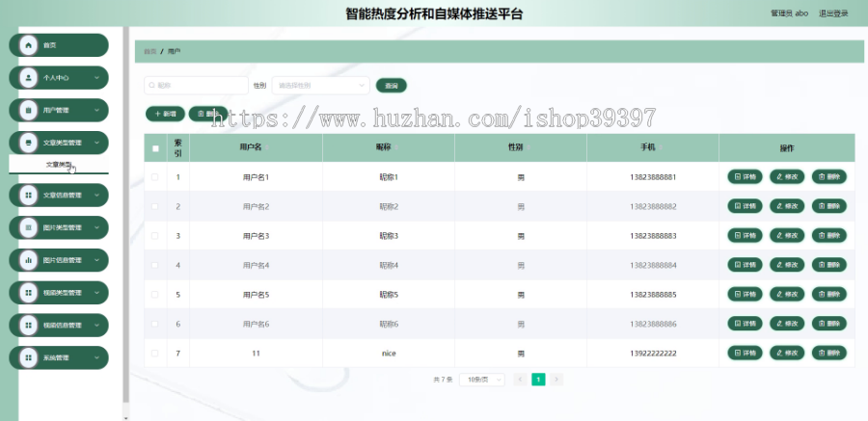Viewport: 868px width, 421px height.
Task: Check the row for 用户名3
Action: pyautogui.click(x=155, y=236)
